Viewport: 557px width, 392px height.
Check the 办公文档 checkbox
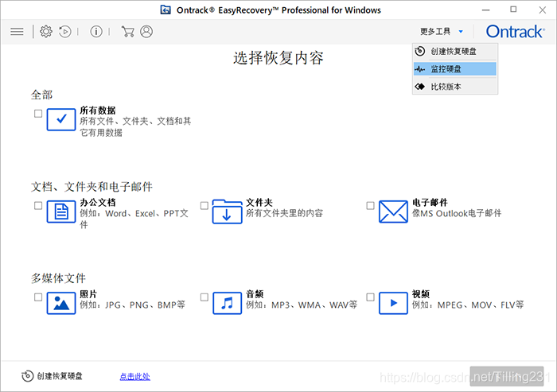[38, 206]
